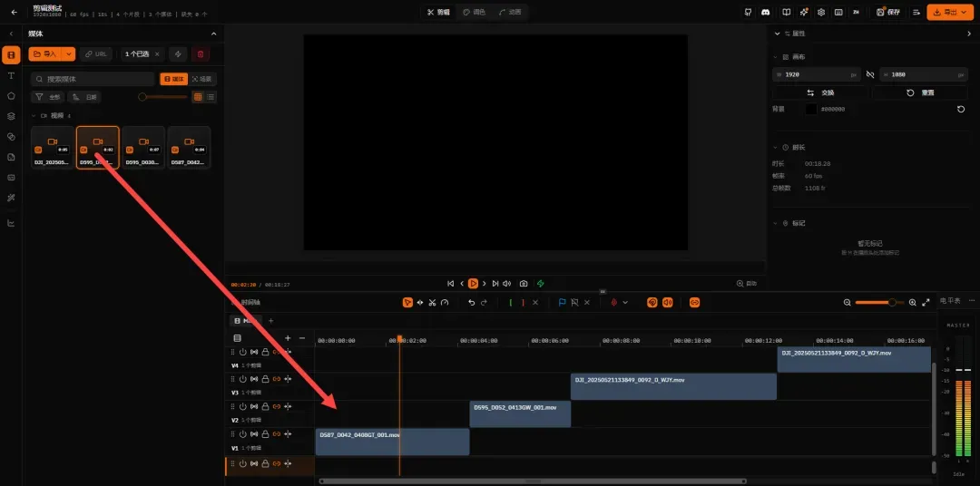
Task: Toggle the power icon on track V3
Action: tap(243, 379)
